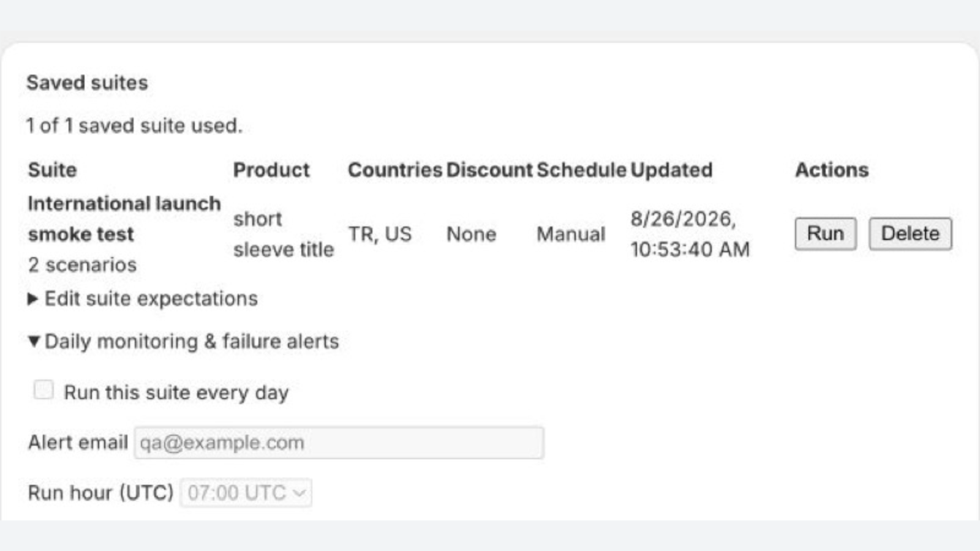The height and width of the screenshot is (551, 980).
Task: Click the Manual schedule cell
Action: [571, 234]
